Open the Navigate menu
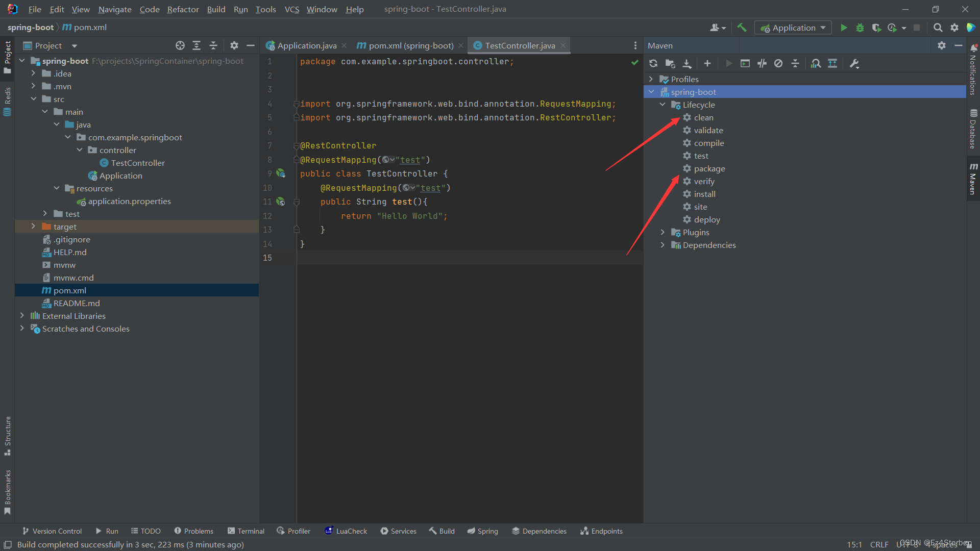 [x=115, y=9]
